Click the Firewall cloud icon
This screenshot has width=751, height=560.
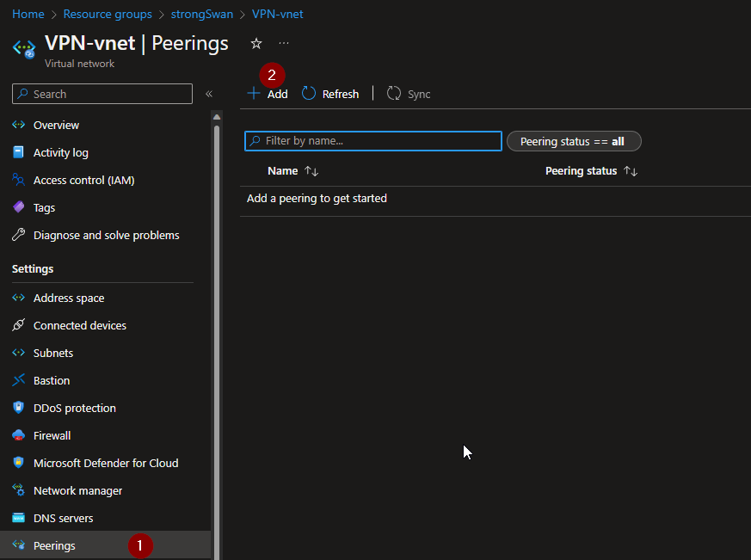pyautogui.click(x=18, y=435)
